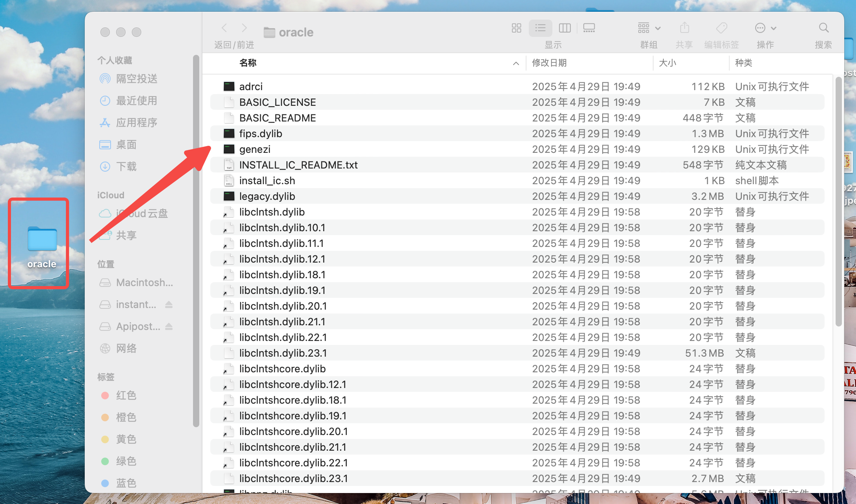
Task: Go forward with the right chevron
Action: click(x=244, y=28)
